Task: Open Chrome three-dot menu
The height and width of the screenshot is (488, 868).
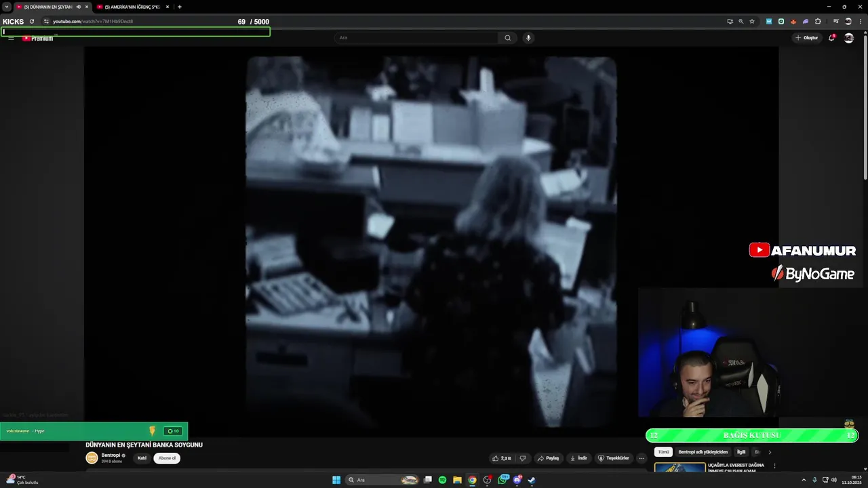Action: click(859, 22)
